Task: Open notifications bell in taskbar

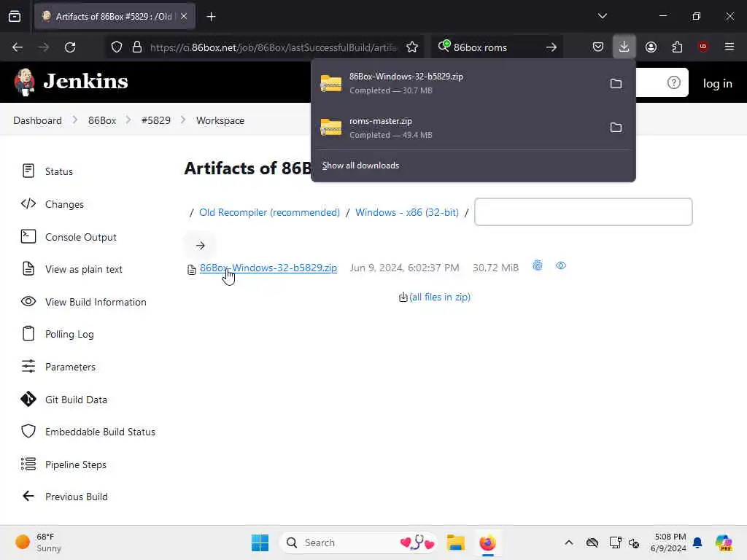Action: pyautogui.click(x=697, y=542)
